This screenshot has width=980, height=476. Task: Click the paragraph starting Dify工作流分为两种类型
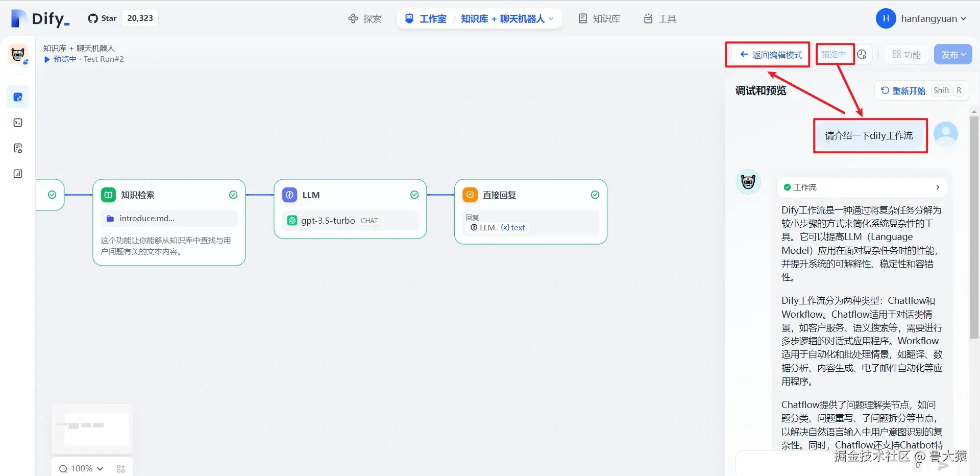click(862, 341)
